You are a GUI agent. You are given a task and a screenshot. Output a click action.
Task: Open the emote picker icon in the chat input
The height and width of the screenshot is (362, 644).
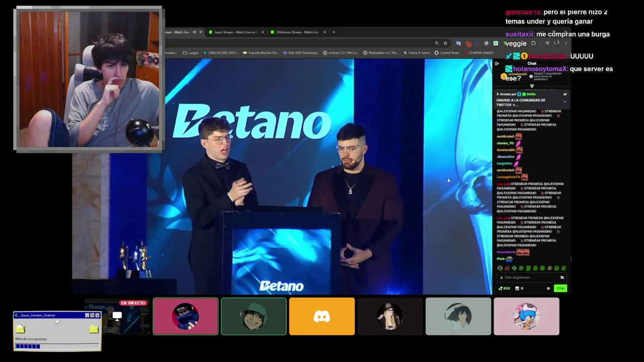pyautogui.click(x=562, y=278)
